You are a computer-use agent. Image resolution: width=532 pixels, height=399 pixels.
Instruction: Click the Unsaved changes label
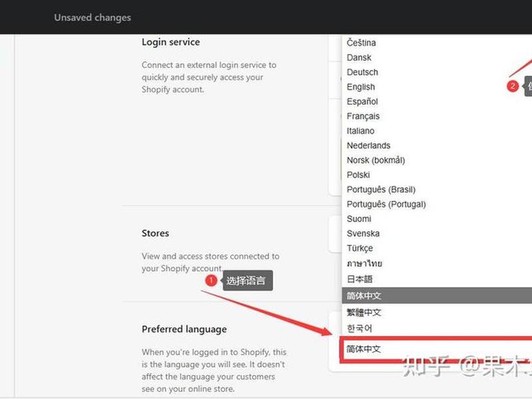[92, 17]
